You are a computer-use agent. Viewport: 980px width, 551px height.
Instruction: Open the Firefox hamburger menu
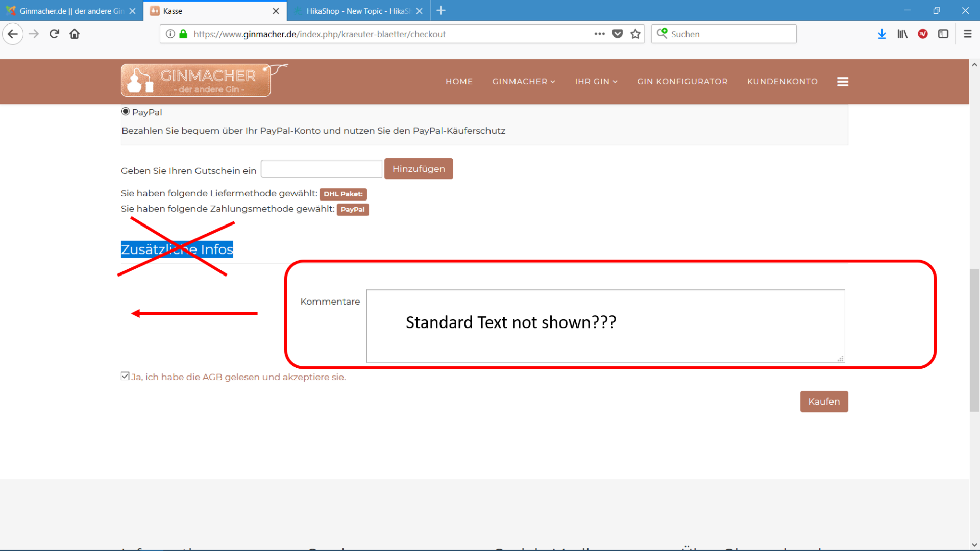click(967, 34)
